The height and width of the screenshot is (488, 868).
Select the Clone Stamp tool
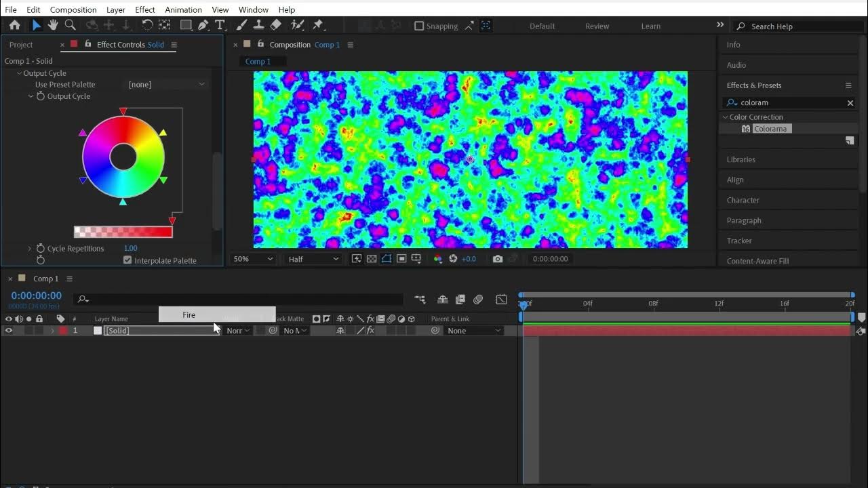coord(258,26)
